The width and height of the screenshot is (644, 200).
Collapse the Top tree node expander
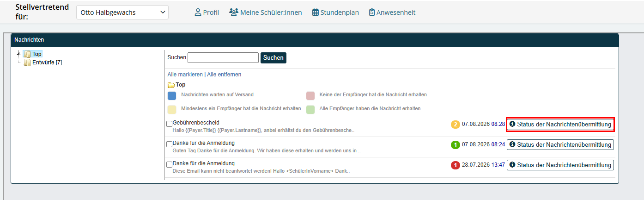[x=18, y=54]
